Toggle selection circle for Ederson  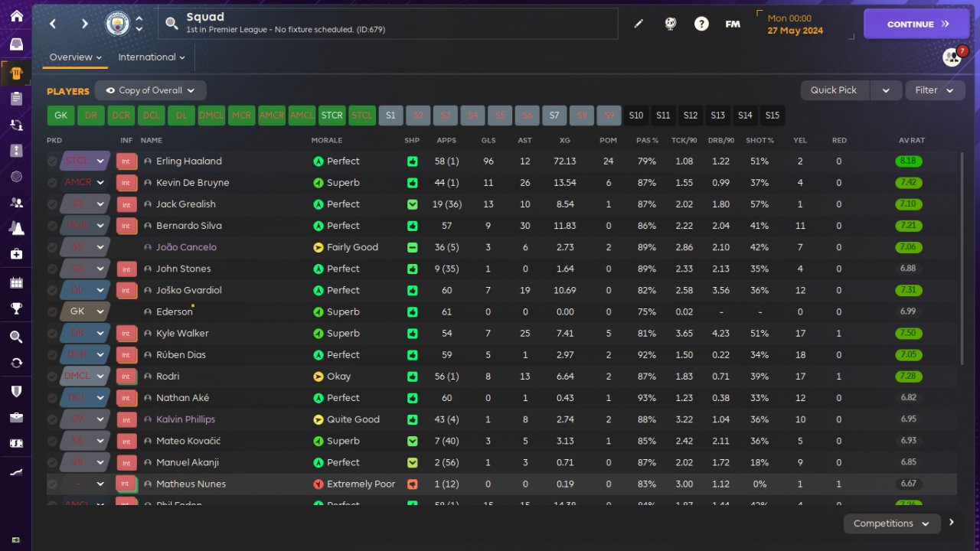coord(52,311)
